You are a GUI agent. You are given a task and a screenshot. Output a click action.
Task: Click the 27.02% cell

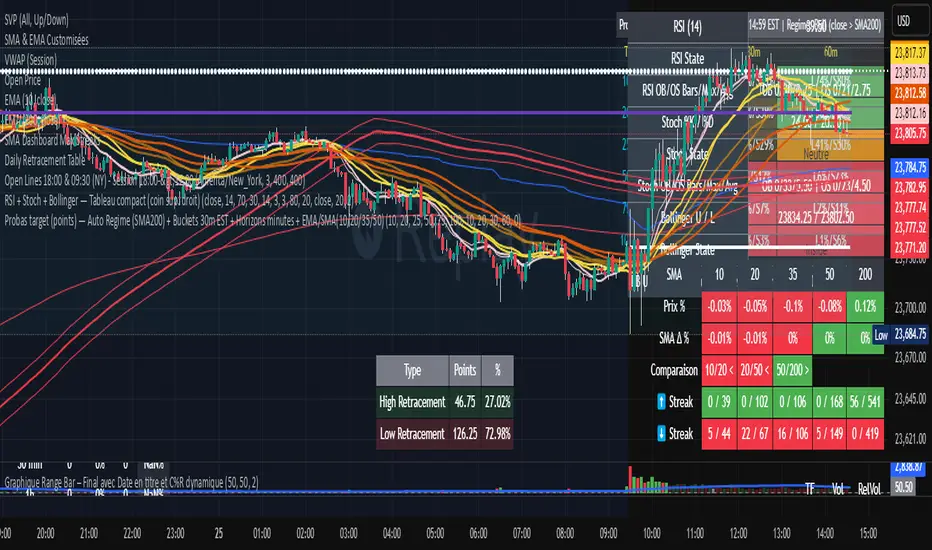click(498, 402)
